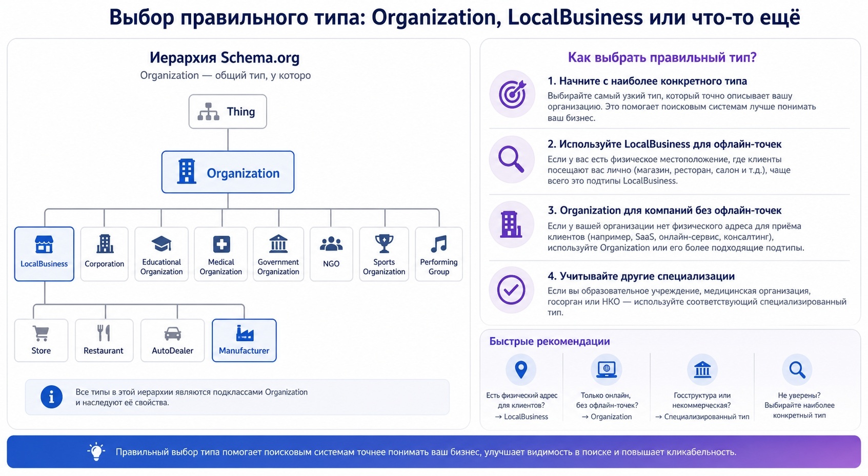Click the Organization building icon
This screenshot has height=476, width=868.
pos(187,171)
